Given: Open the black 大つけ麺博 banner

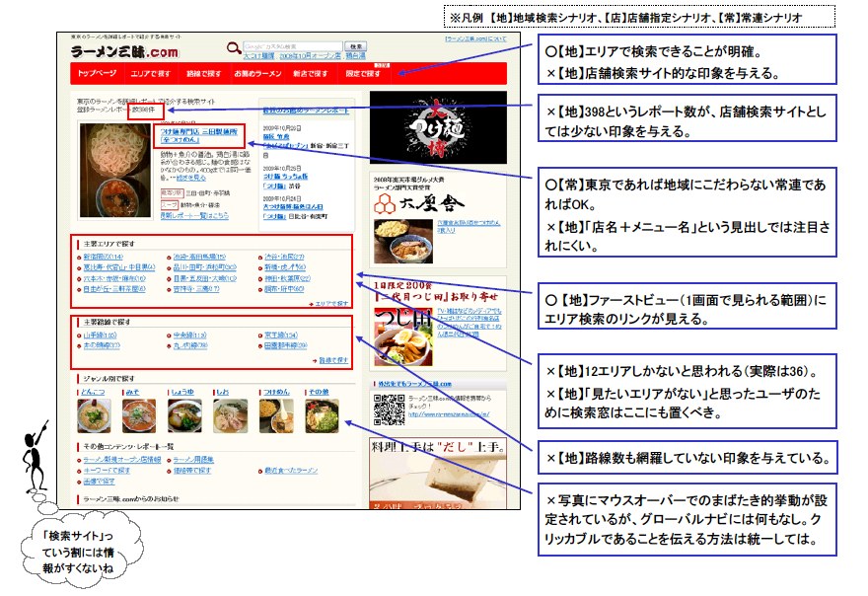Looking at the screenshot, I should pyautogui.click(x=438, y=127).
